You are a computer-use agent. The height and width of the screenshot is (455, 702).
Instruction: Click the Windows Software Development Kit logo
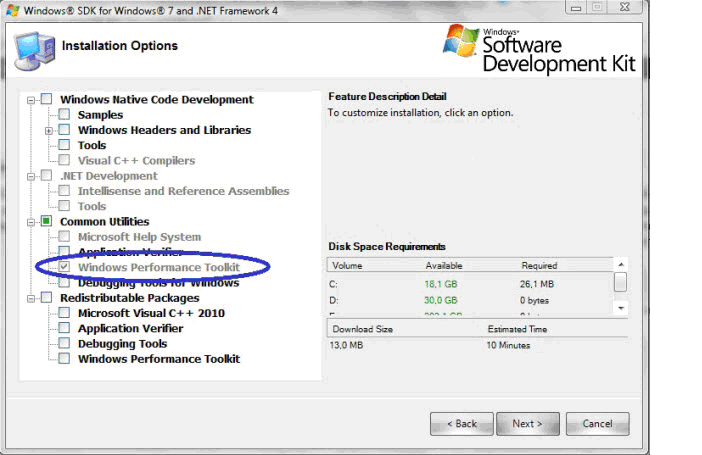click(536, 47)
